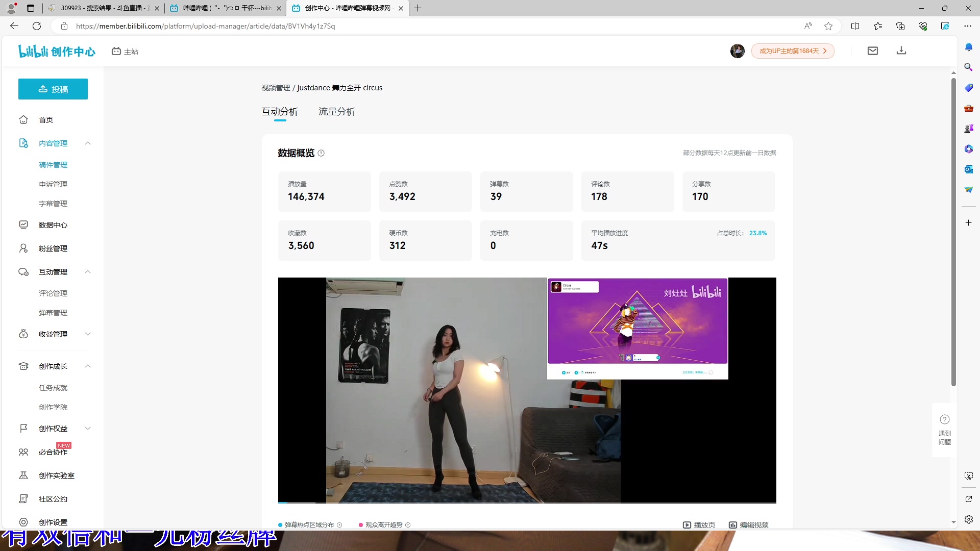Open a new browser tab
Screen dimensions: 980x551
point(418,8)
